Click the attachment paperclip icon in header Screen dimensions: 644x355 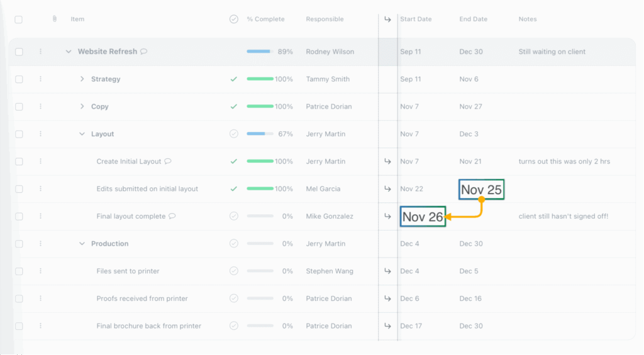pos(55,19)
